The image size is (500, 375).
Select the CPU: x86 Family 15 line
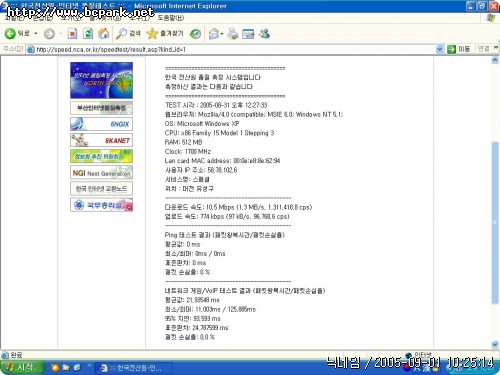coord(219,133)
